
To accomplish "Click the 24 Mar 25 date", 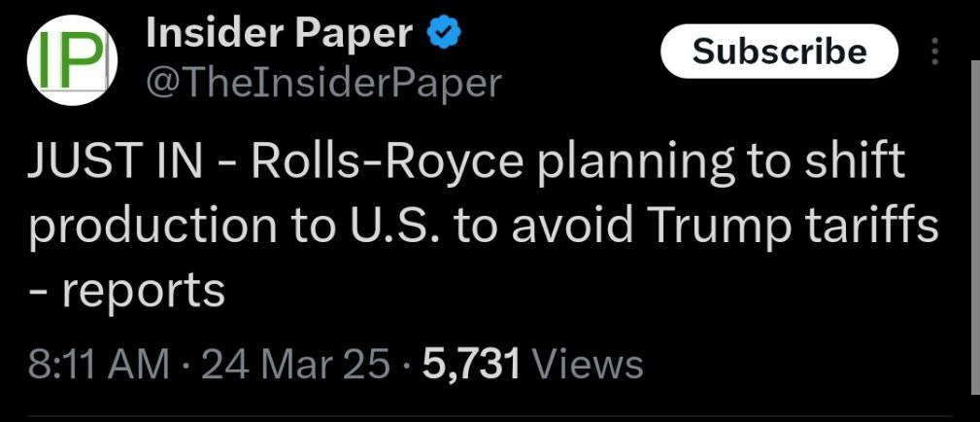I will pos(296,365).
